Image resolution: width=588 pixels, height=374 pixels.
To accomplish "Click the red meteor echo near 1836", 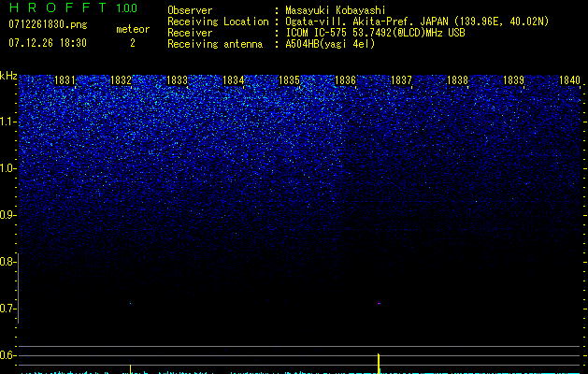I will click(379, 303).
